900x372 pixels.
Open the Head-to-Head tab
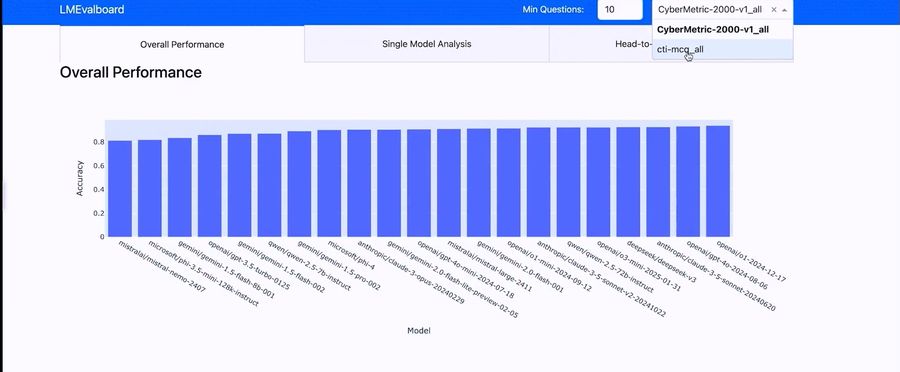point(601,44)
